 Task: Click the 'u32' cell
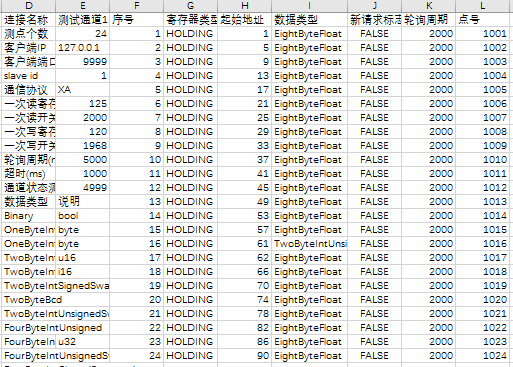click(82, 342)
